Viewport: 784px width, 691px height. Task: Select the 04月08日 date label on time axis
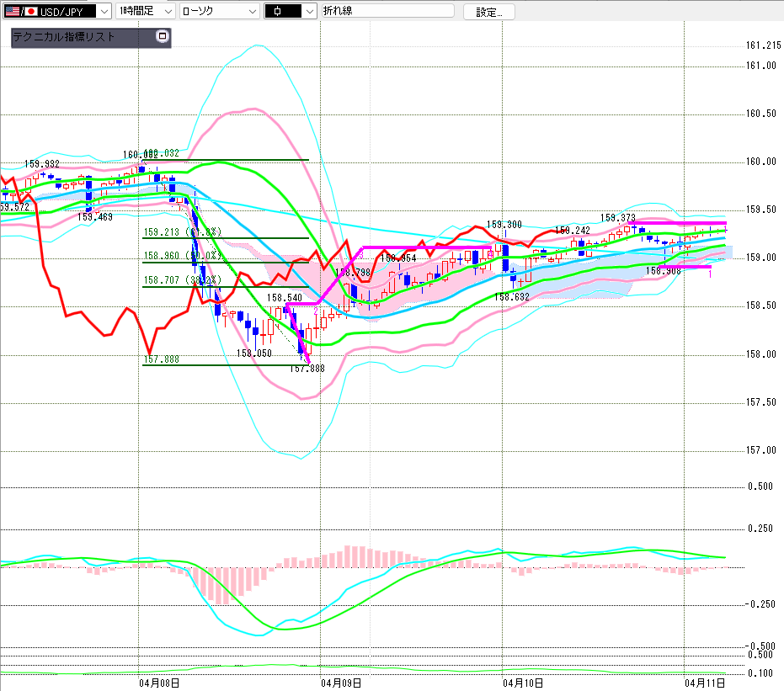click(x=158, y=682)
